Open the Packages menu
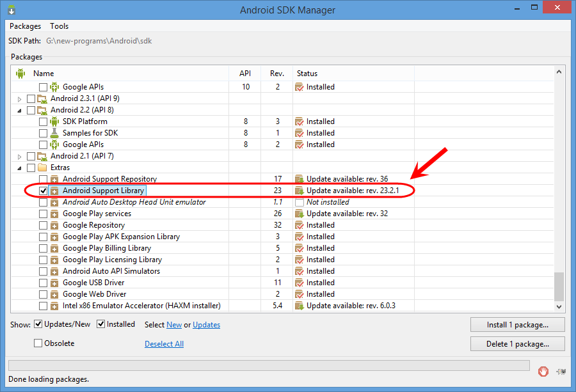 coord(26,26)
